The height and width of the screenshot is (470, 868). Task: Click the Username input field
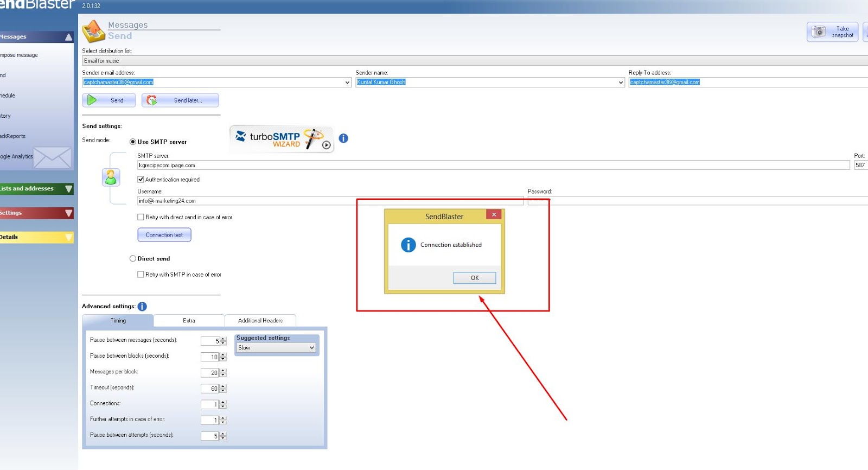pyautogui.click(x=330, y=201)
